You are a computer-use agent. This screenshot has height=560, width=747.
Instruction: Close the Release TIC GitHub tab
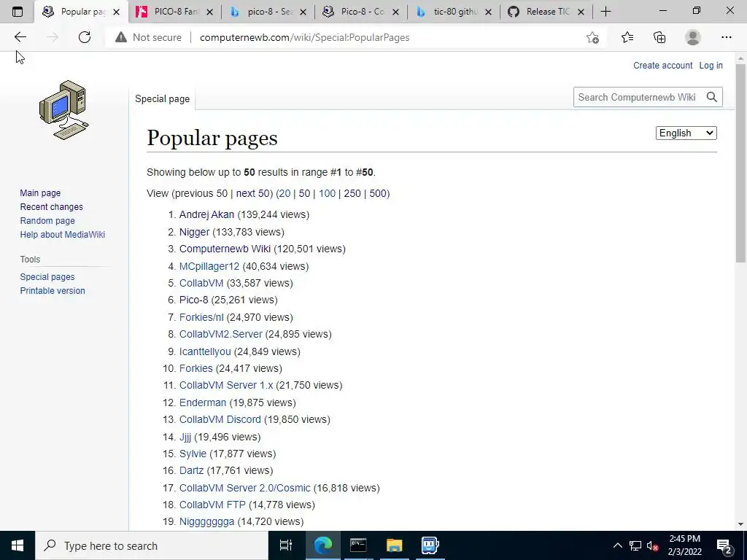coord(581,12)
